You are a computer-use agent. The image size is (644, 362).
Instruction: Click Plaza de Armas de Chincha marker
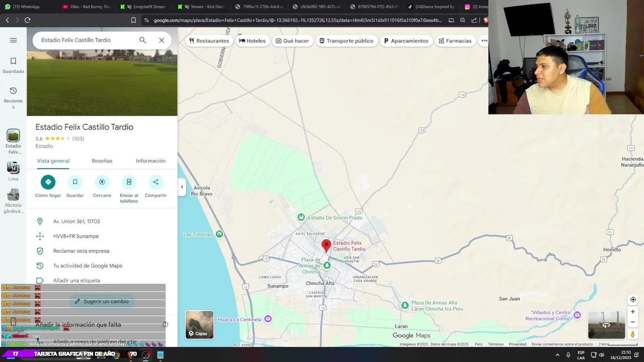pyautogui.click(x=327, y=265)
